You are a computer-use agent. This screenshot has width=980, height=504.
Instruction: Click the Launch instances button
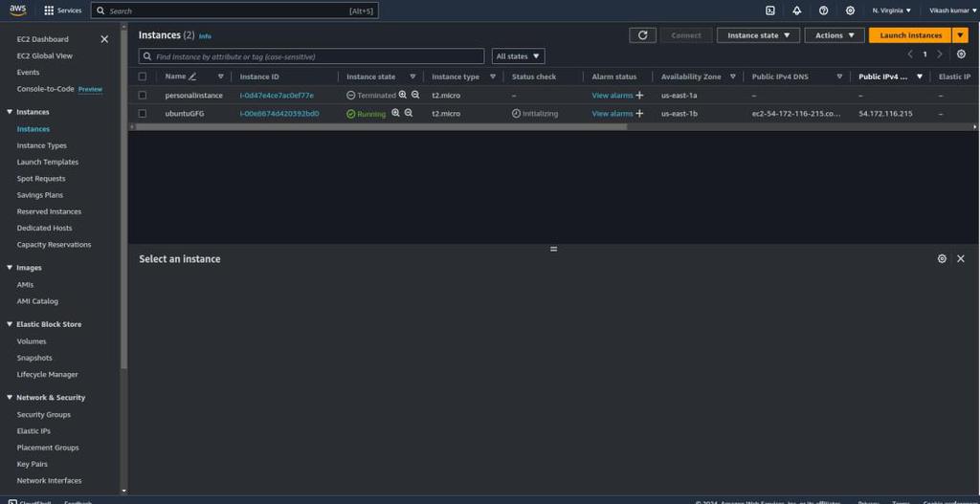coord(911,35)
